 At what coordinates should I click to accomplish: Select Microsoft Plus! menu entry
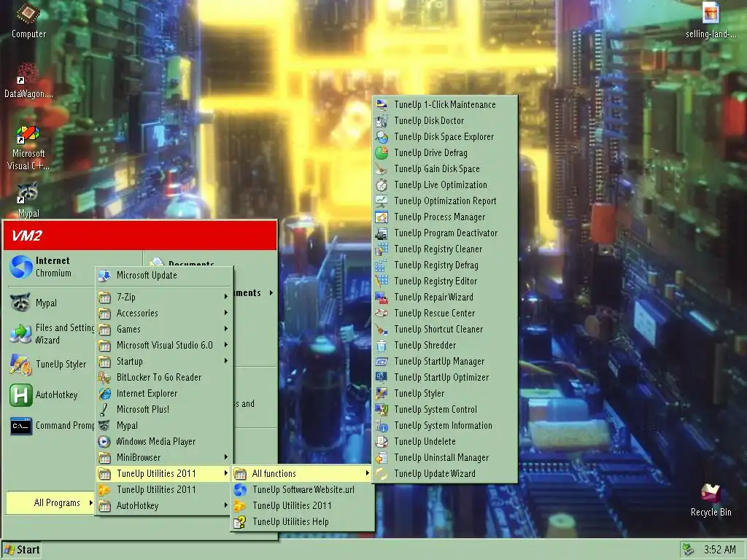164,410
